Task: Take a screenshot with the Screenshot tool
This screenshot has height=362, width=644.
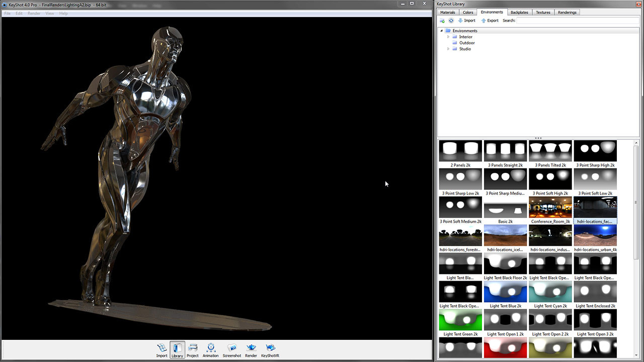Action: (231, 349)
